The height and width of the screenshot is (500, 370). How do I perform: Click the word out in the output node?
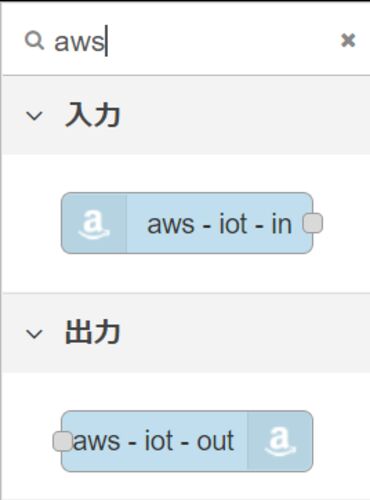215,441
